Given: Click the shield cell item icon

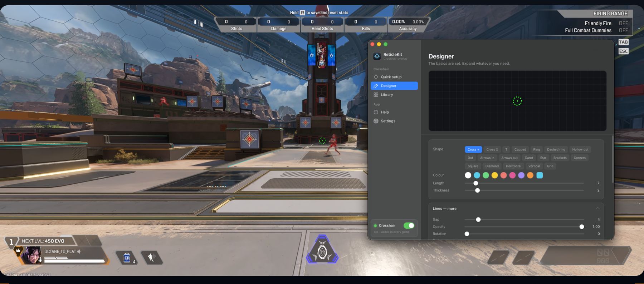Looking at the screenshot, I should pos(127,258).
